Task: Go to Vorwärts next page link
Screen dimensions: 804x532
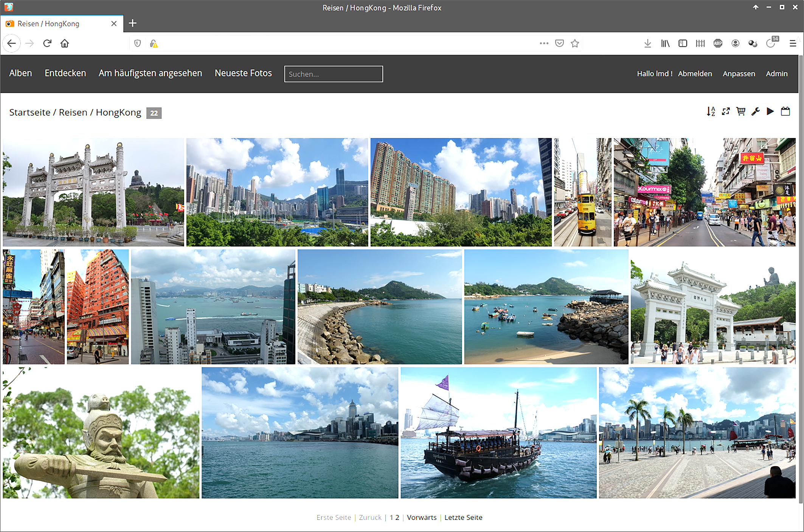Action: point(421,517)
